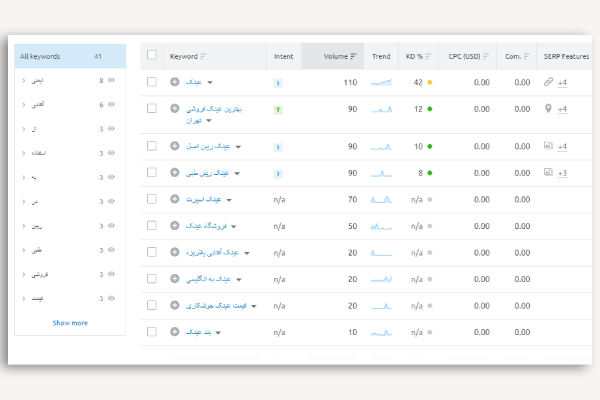Screen dimensions: 600x400
Task: Open keyword link with KD 12
Action: pyautogui.click(x=214, y=114)
